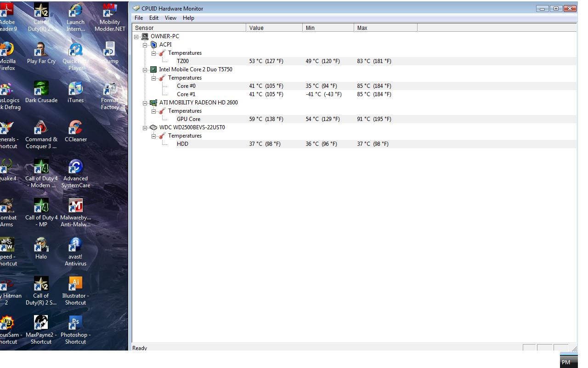Click the CPUID Hardware Monitor title bar icon

(x=136, y=8)
